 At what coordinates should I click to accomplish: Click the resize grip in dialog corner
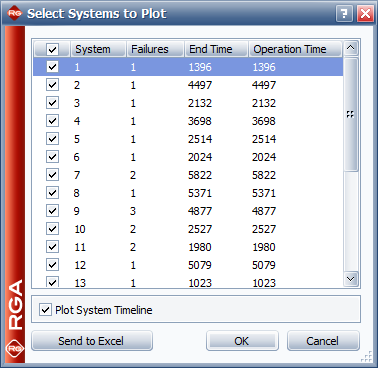coord(367,357)
